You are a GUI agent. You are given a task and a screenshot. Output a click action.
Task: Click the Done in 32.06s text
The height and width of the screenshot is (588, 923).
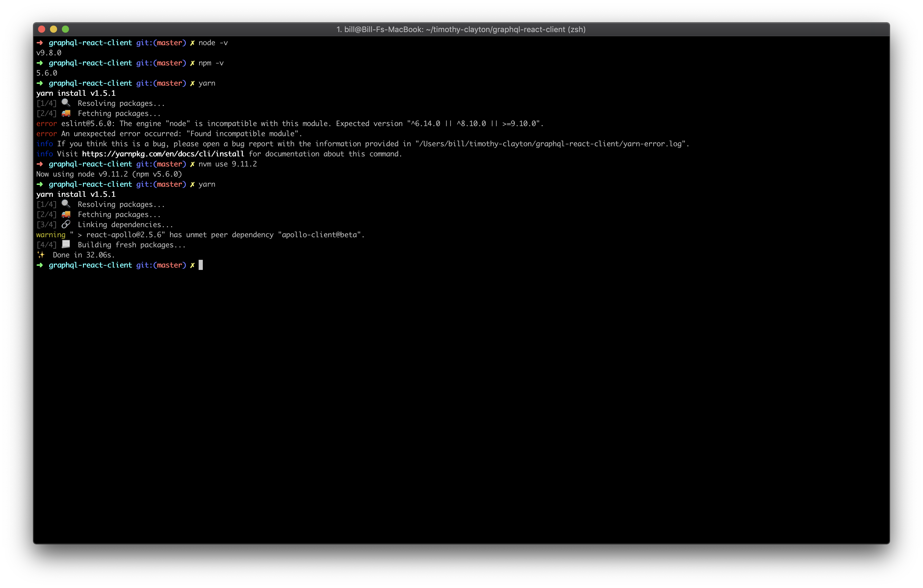pos(84,255)
